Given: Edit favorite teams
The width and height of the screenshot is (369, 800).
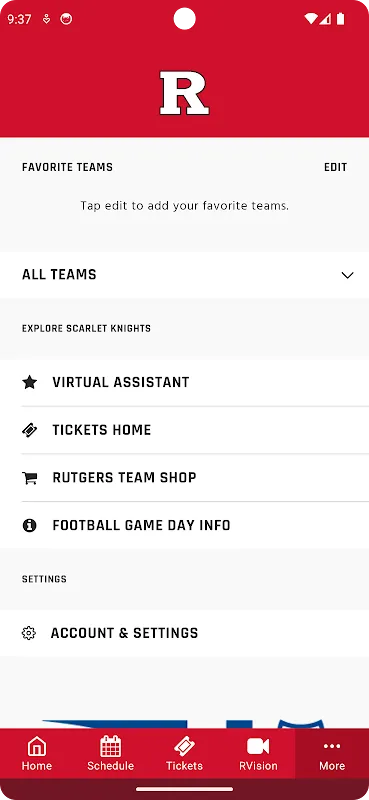Looking at the screenshot, I should coord(335,167).
